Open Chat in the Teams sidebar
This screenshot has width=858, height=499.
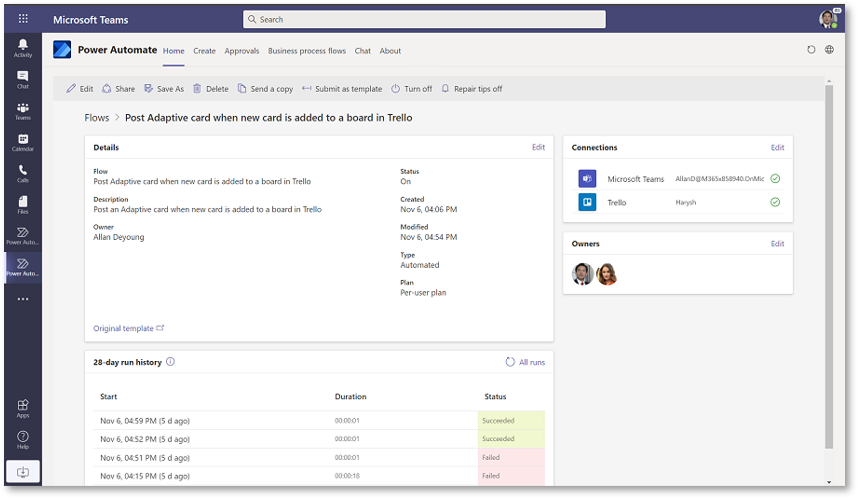pos(23,80)
